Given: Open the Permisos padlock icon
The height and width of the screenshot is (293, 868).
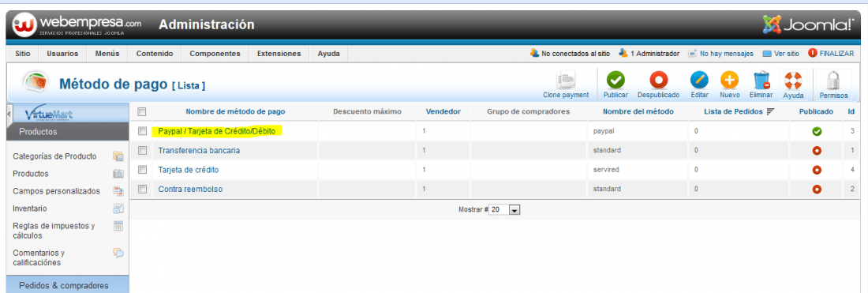Looking at the screenshot, I should [834, 81].
